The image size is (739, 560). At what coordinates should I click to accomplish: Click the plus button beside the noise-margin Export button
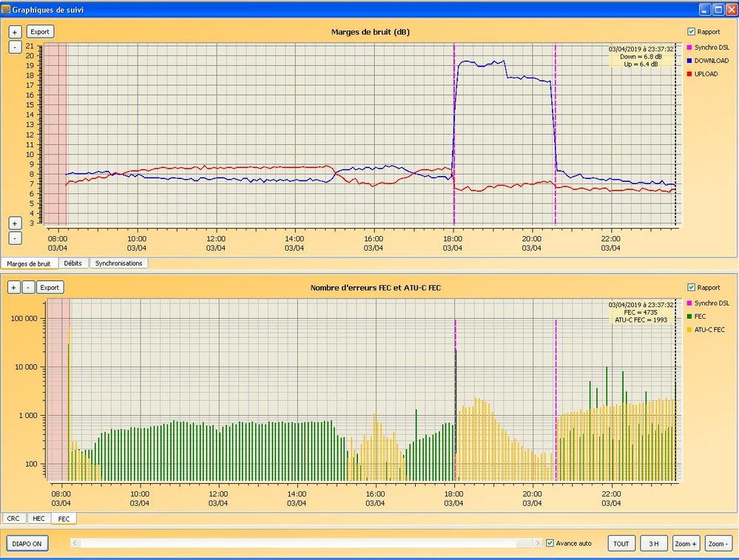coord(15,33)
